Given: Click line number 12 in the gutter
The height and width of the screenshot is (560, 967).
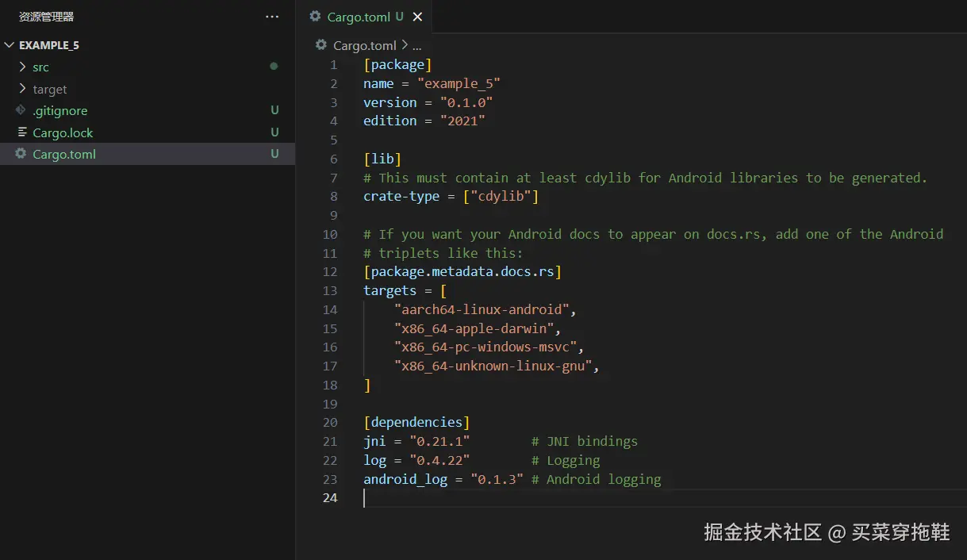Looking at the screenshot, I should (x=330, y=272).
